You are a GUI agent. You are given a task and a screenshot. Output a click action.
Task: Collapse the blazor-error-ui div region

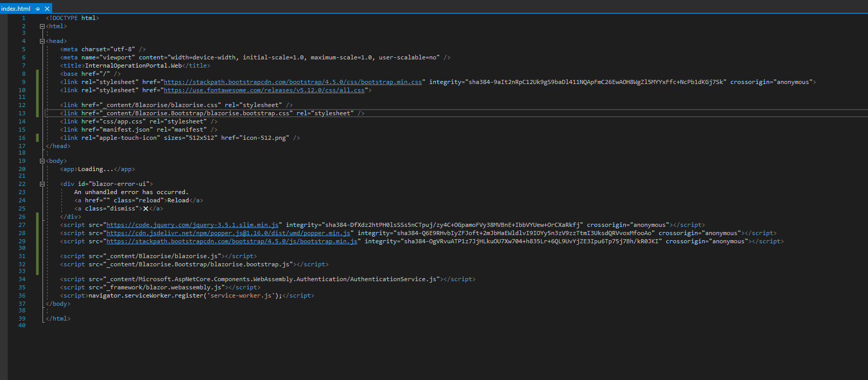point(42,184)
